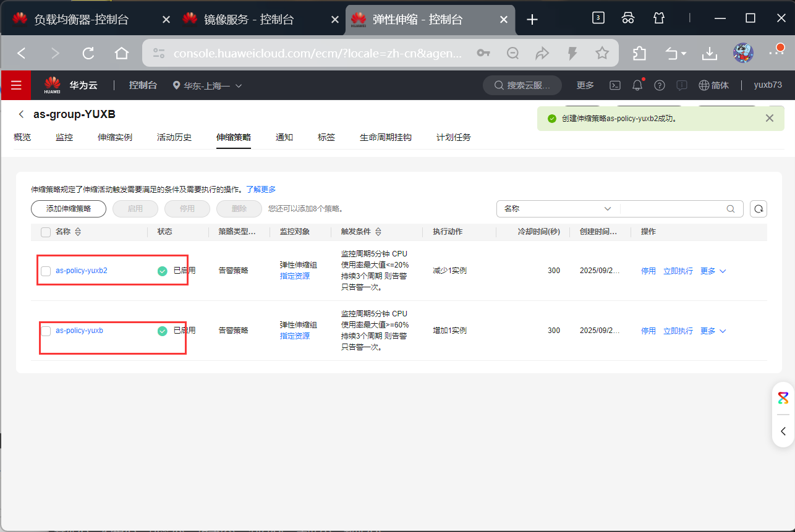This screenshot has height=532, width=795.
Task: Switch to the 通知 tab
Action: coord(284,137)
